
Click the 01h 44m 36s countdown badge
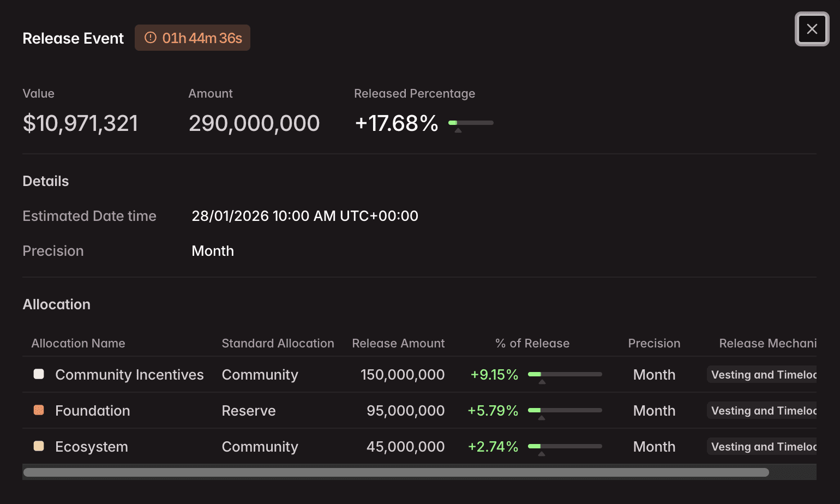coord(193,38)
